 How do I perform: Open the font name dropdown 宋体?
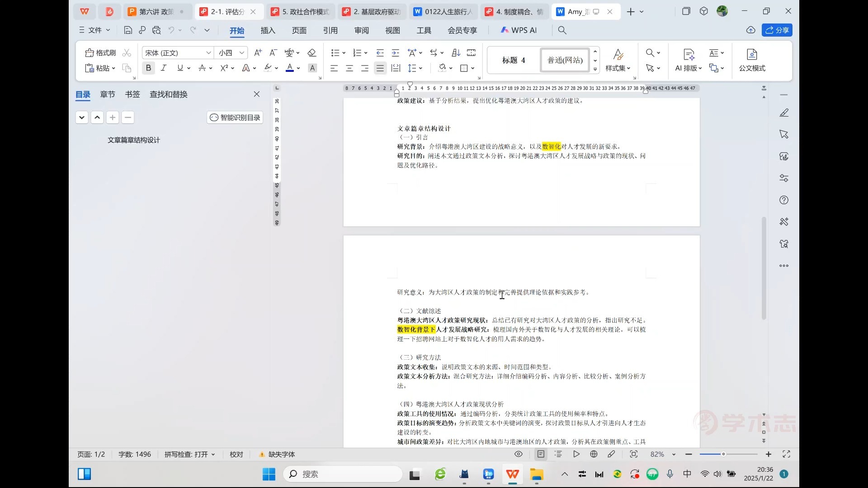(x=176, y=53)
